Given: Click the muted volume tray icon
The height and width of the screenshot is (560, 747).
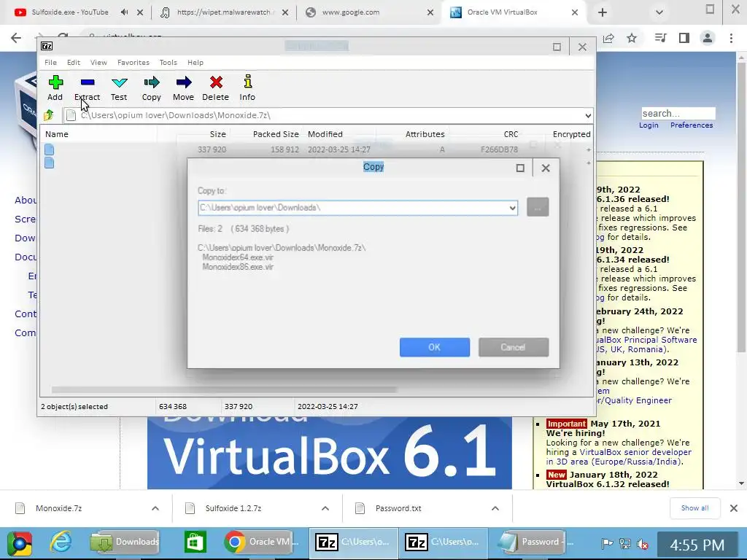Looking at the screenshot, I should coord(643,543).
